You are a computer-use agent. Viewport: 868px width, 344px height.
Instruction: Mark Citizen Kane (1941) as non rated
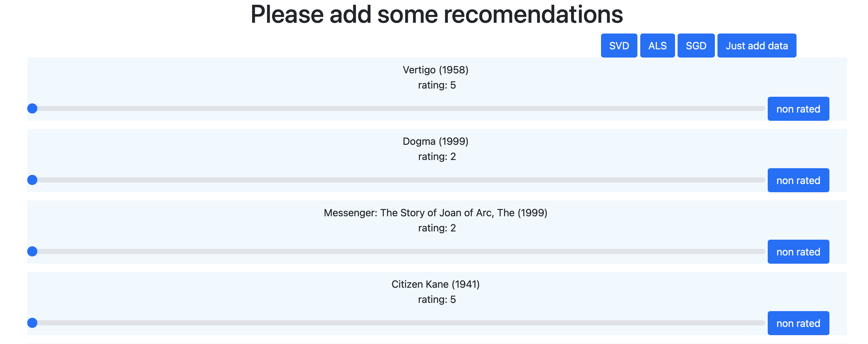click(798, 323)
